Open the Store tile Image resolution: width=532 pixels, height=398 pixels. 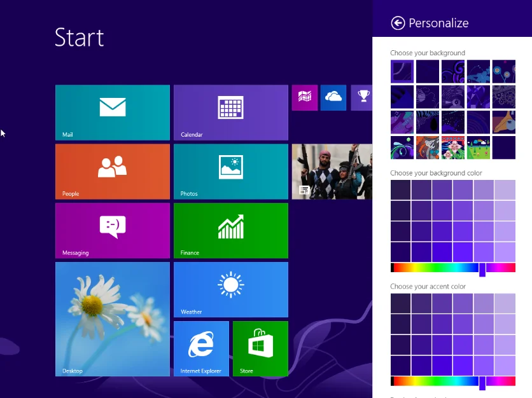coord(260,348)
